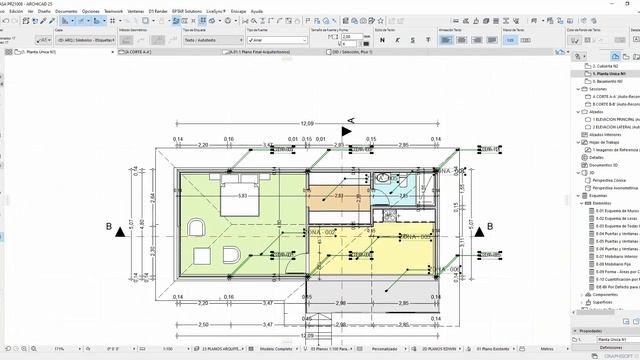Click the Undo icon in the toolbar
Image resolution: width=640 pixels, height=360 pixels.
pos(6,21)
